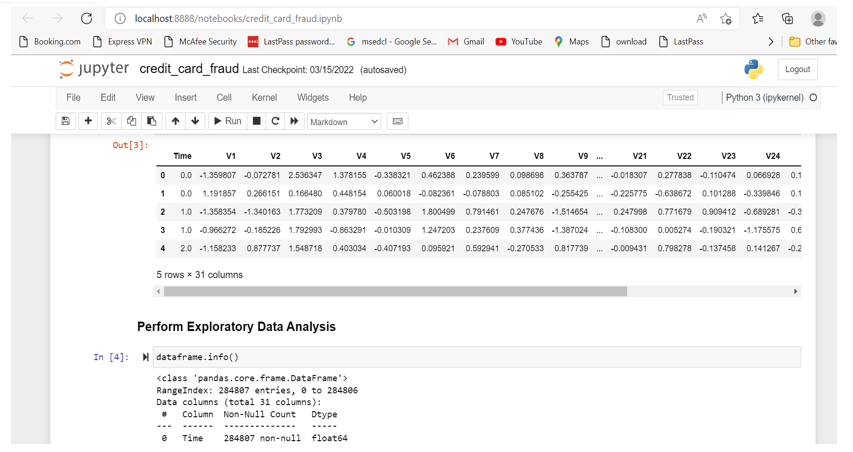Open the View menu
This screenshot has height=452, width=853.
(x=145, y=97)
